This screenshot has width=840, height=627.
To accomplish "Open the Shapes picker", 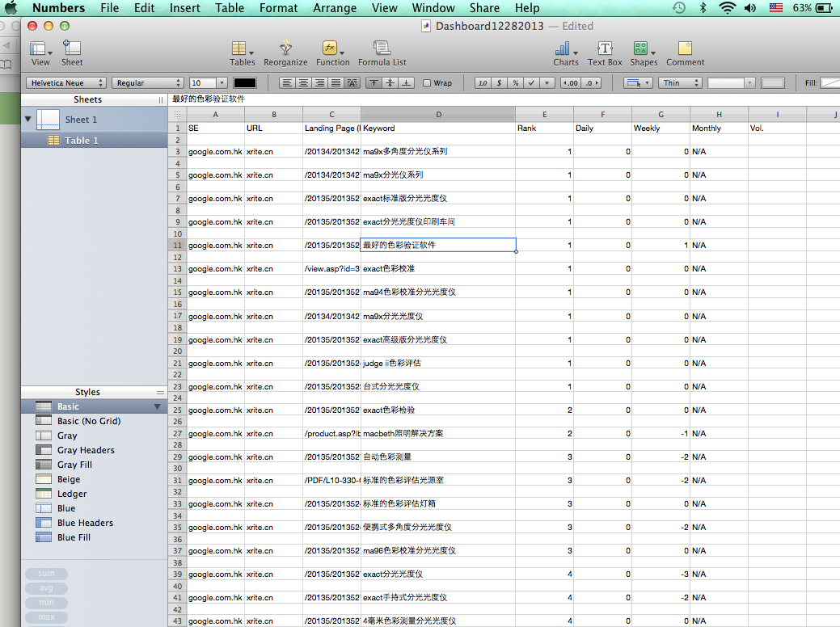I will [x=644, y=52].
